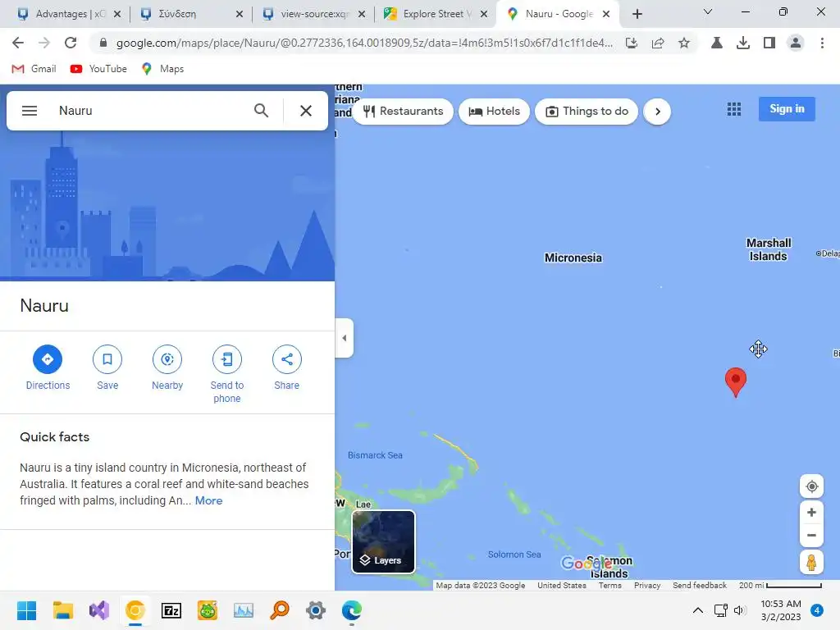Toggle the 200 mi map scale bar
Viewport: 840px width, 630px height.
[x=780, y=586]
